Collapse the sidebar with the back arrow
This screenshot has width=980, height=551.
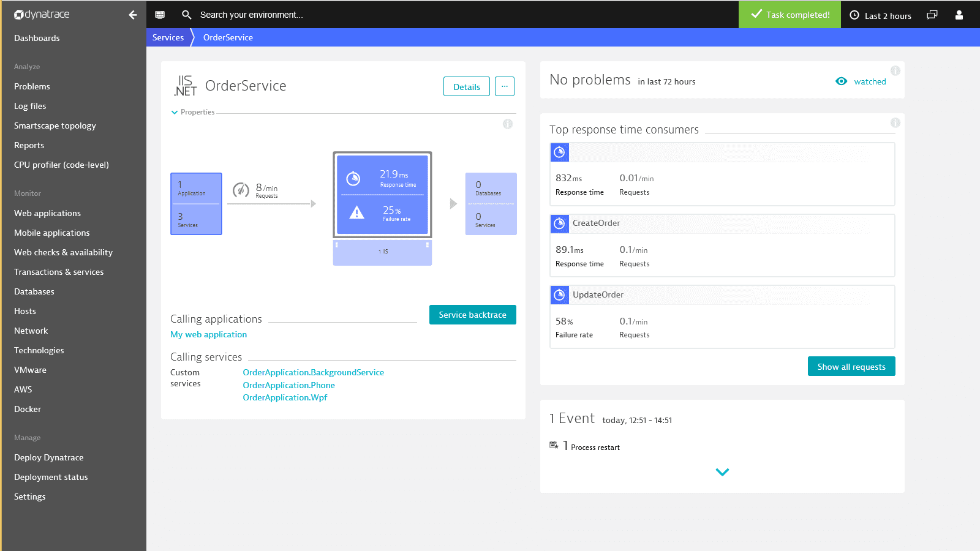(133, 15)
